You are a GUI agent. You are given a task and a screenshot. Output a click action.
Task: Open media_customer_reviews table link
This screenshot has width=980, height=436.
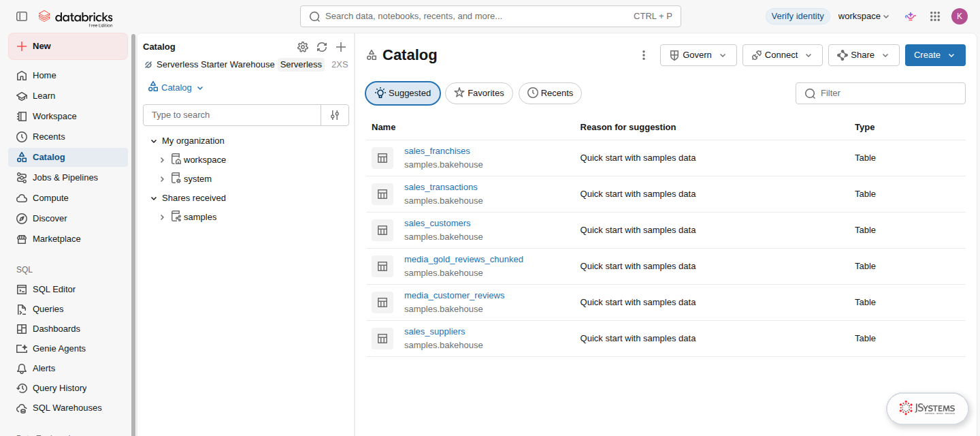(x=455, y=296)
